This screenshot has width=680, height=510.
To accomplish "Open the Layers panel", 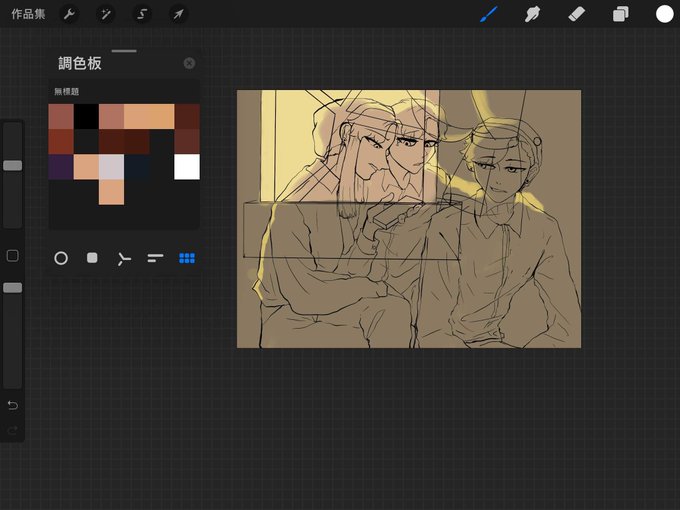I will (621, 14).
